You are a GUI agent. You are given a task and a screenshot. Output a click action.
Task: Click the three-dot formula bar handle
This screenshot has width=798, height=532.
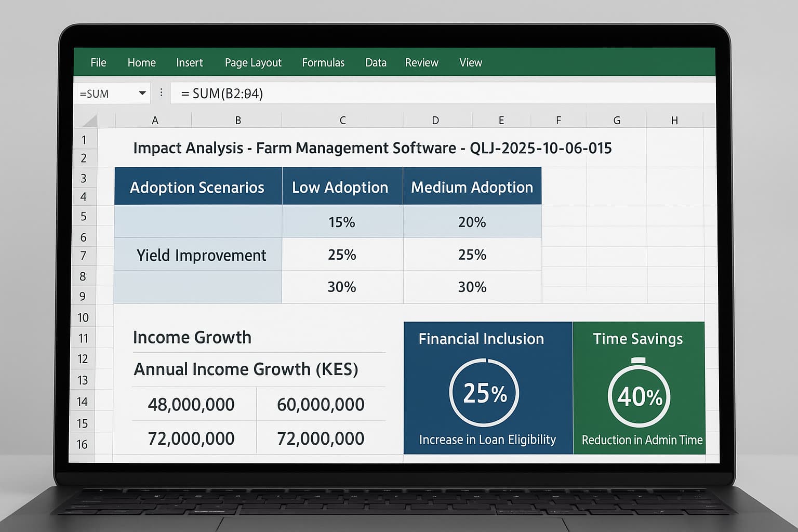(x=162, y=92)
